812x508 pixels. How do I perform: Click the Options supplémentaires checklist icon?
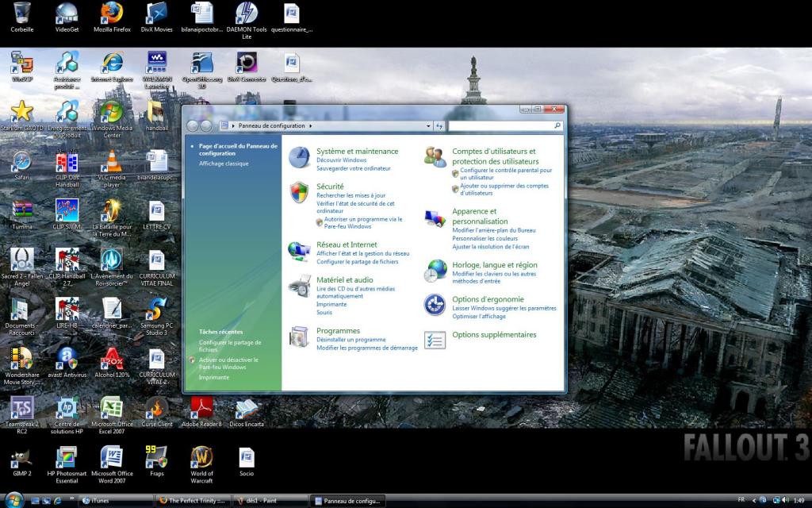click(x=435, y=341)
